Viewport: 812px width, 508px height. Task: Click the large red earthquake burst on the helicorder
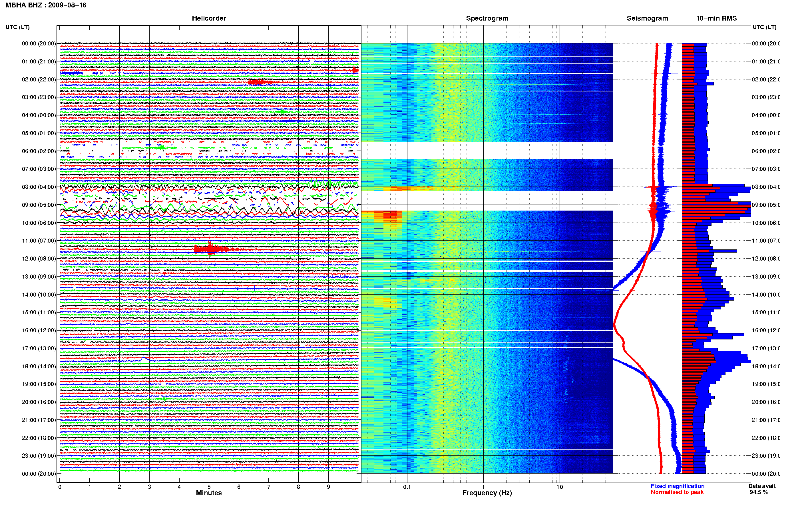point(215,249)
